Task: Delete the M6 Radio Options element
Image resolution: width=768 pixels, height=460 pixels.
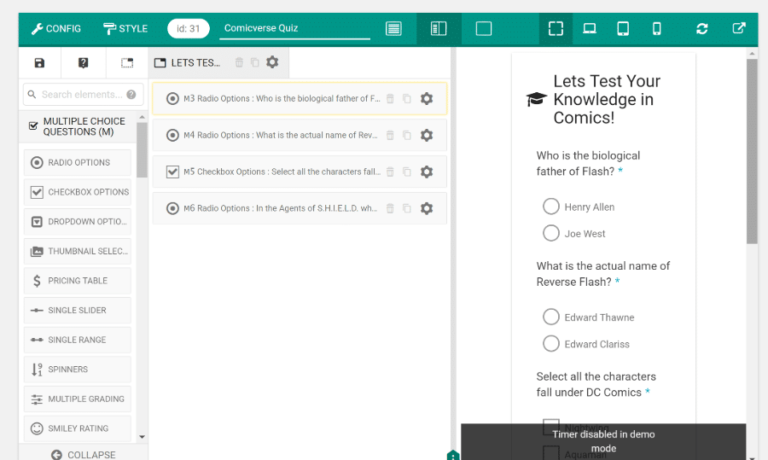Action: pyautogui.click(x=390, y=208)
